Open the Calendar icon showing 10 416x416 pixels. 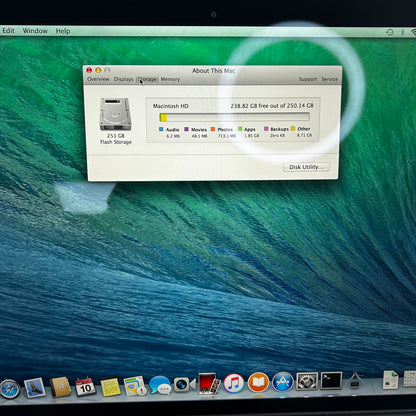tap(85, 387)
